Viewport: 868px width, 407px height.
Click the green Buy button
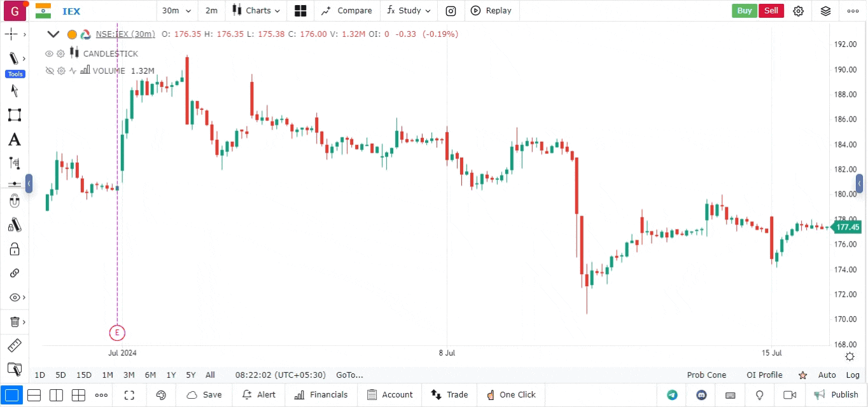pos(744,11)
